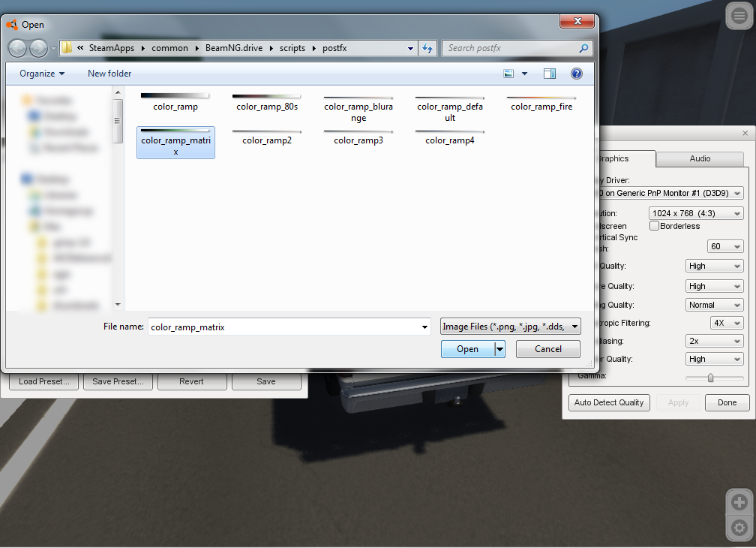756x548 pixels.
Task: Click scripts in the breadcrumb path
Action: tap(292, 48)
